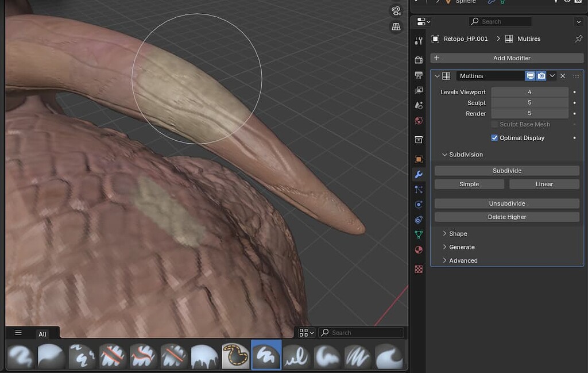The image size is (588, 373).
Task: Select the brush with two diagonal orange lines
Action: tap(112, 355)
